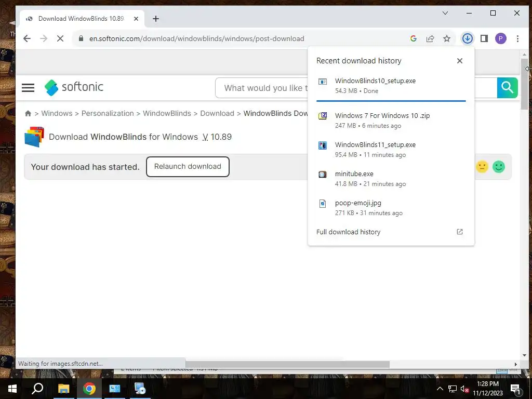Open Full download history

[x=391, y=232]
